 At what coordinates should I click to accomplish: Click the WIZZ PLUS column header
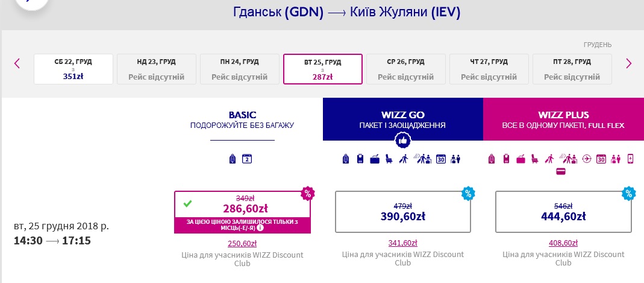[x=563, y=119]
